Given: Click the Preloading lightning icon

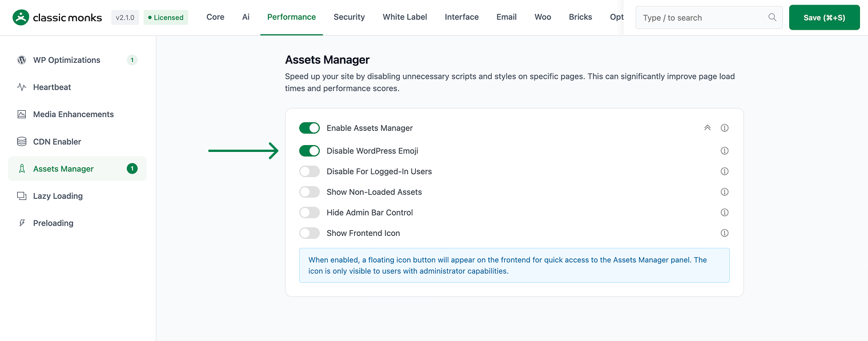Looking at the screenshot, I should [22, 223].
